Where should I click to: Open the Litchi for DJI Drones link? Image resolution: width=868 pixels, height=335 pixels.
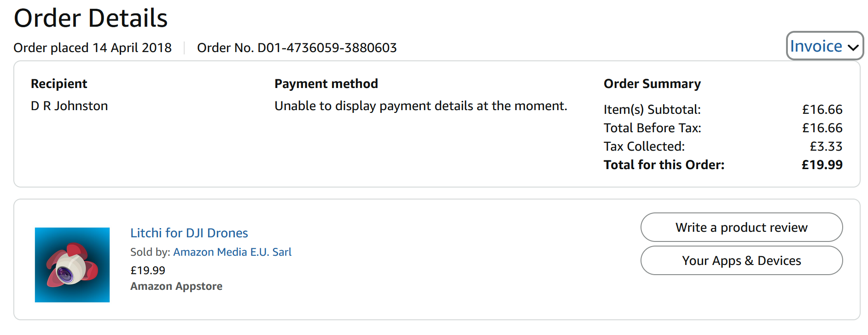click(x=189, y=233)
